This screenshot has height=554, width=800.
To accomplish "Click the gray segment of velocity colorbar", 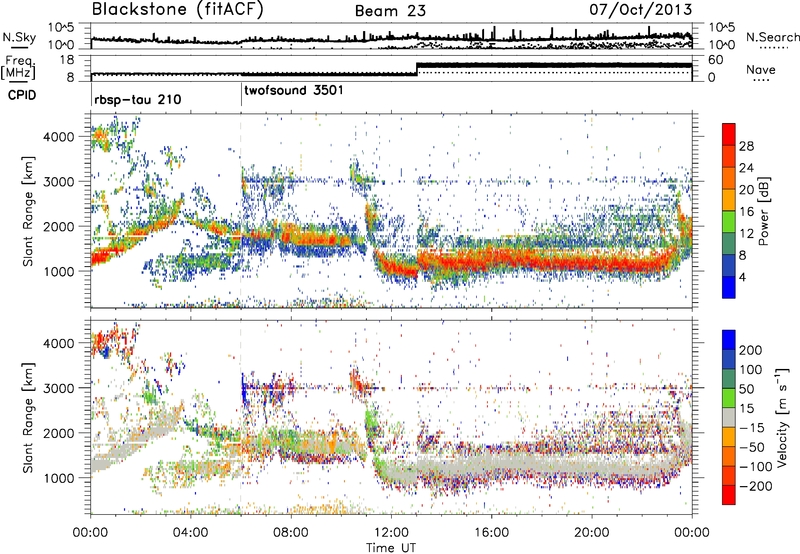I will pos(729,417).
